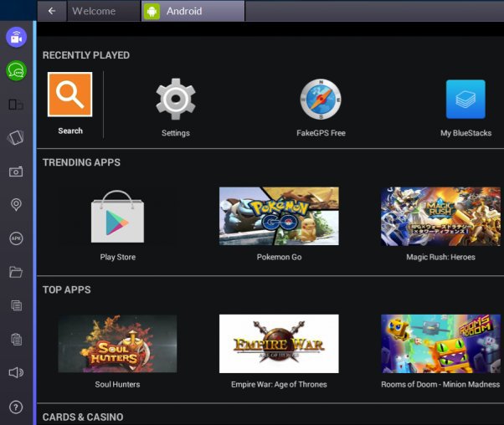The height and width of the screenshot is (425, 504).
Task: Open the Pokemon Go banner thumbnail
Action: (279, 216)
